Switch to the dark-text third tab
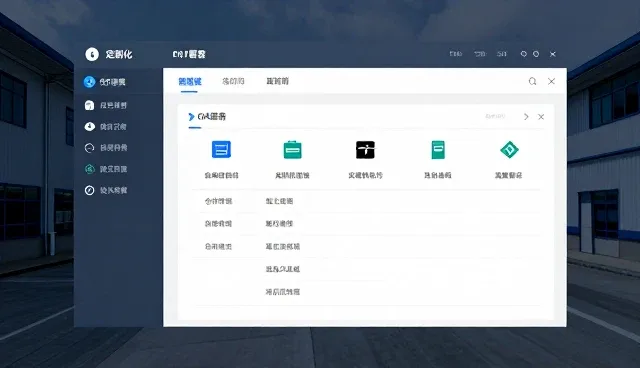This screenshot has height=368, width=640. click(x=278, y=81)
